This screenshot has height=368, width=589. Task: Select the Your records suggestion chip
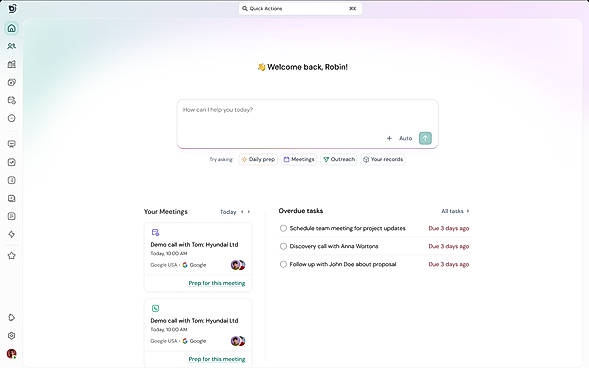pos(383,159)
